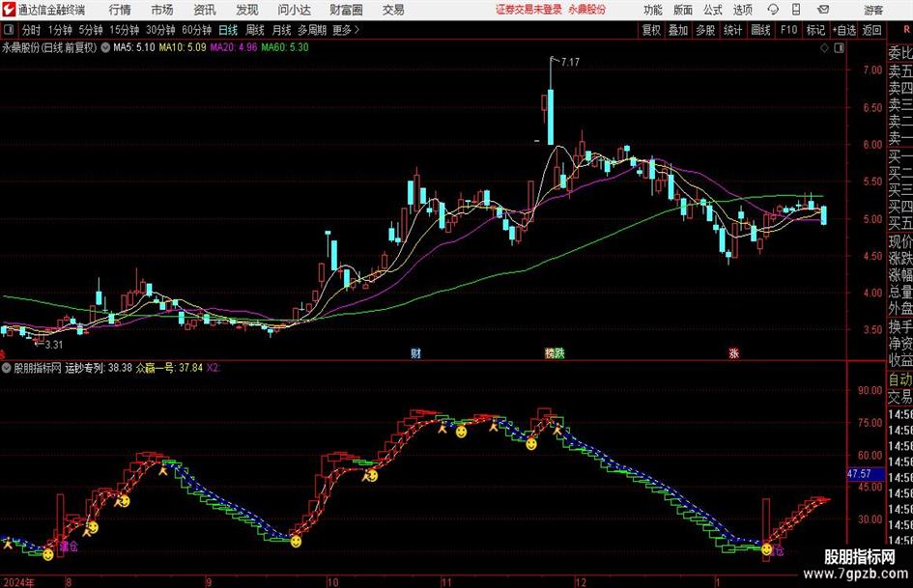Open the 多周期 multi-period view
This screenshot has height=588, width=913.
312,30
